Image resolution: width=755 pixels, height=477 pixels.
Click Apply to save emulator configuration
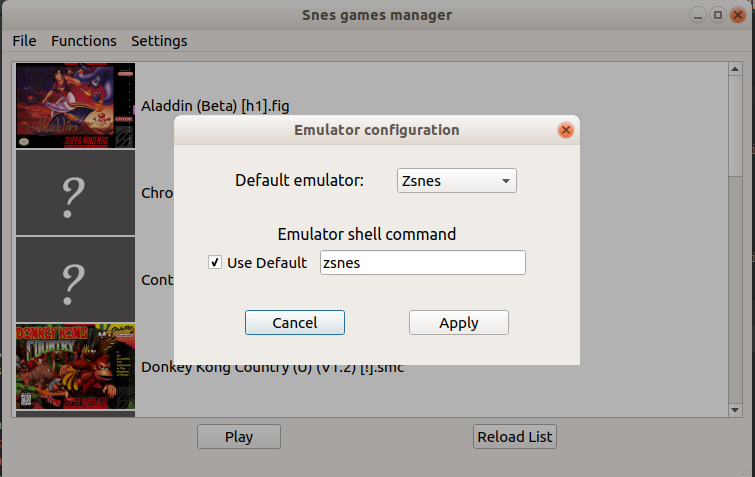(x=459, y=322)
